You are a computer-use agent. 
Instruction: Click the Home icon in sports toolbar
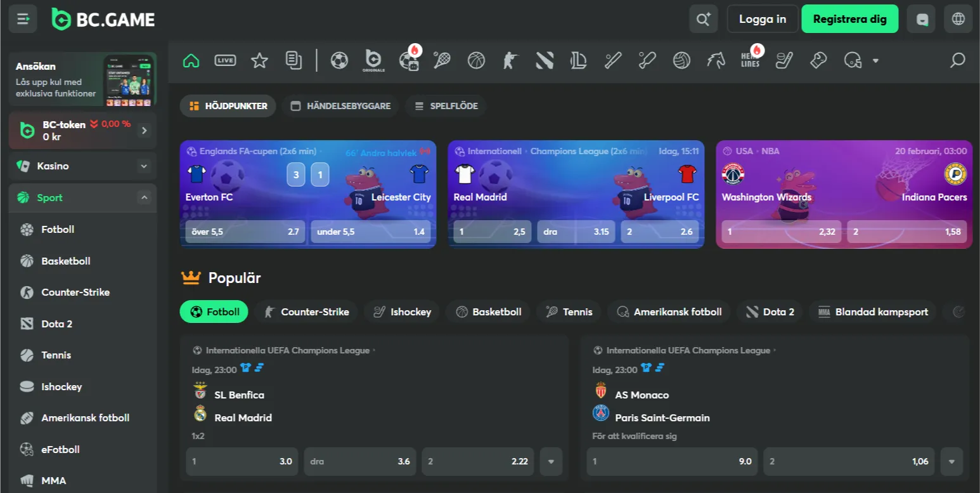[x=191, y=61]
